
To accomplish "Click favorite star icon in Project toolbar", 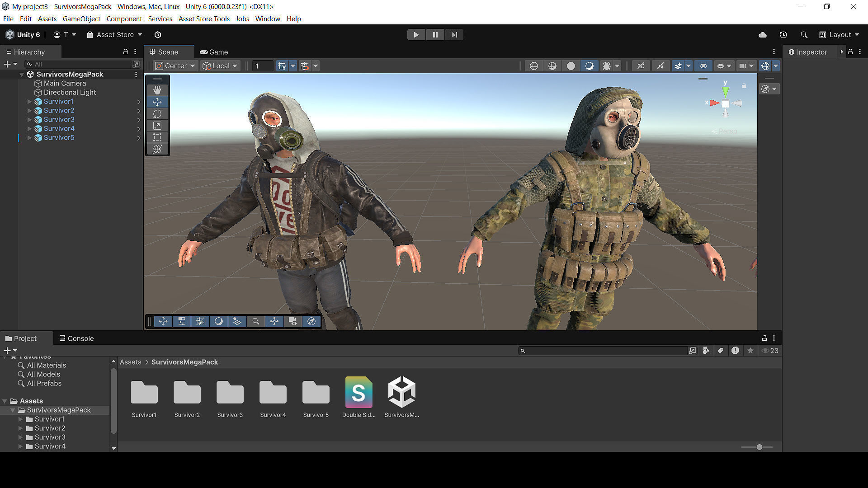I will click(750, 351).
